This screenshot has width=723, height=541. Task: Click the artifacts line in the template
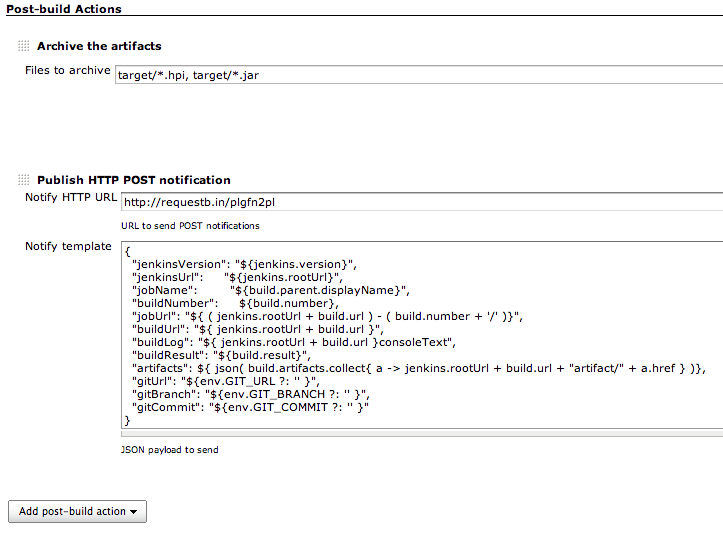(x=419, y=368)
